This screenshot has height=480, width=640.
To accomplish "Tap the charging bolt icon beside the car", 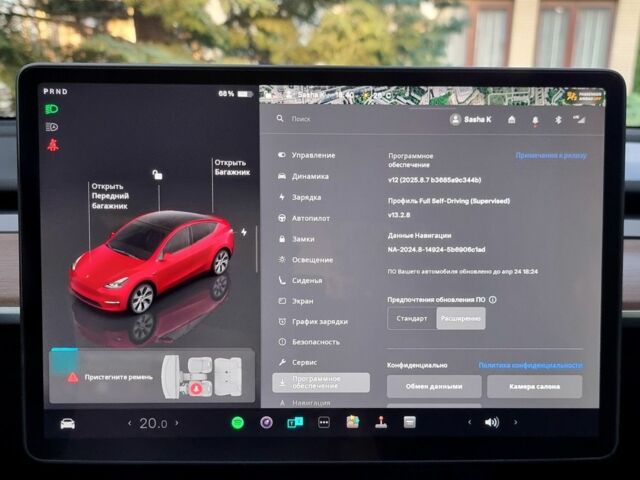I will [x=244, y=232].
